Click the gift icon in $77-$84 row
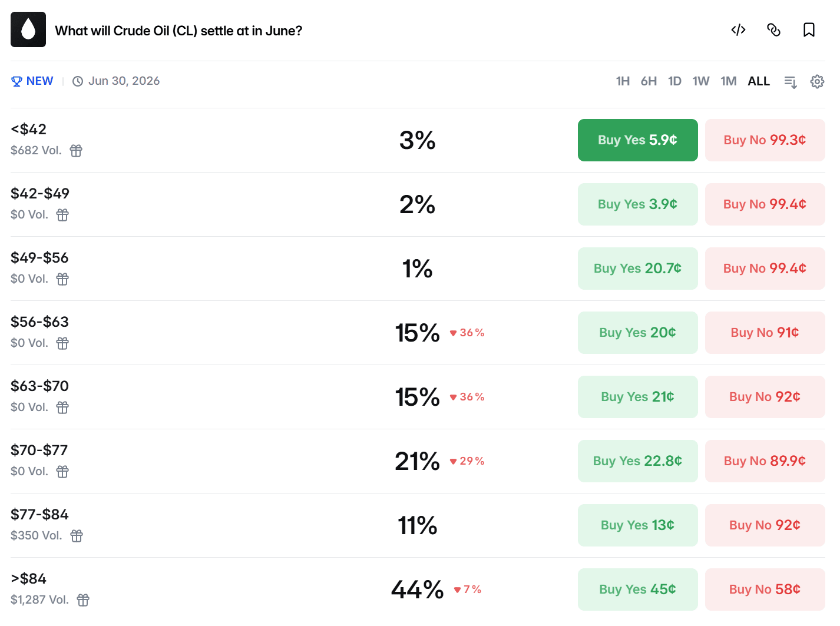The width and height of the screenshot is (840, 626). pyautogui.click(x=77, y=536)
